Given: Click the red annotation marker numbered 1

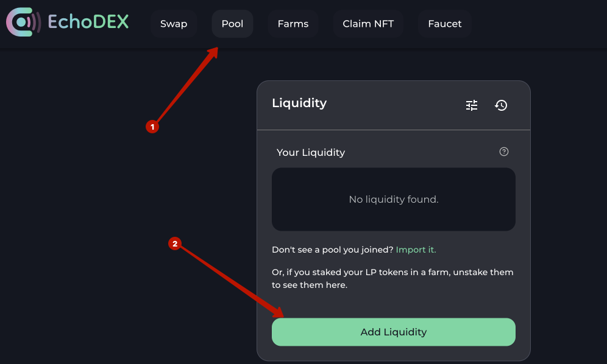Looking at the screenshot, I should coord(152,127).
